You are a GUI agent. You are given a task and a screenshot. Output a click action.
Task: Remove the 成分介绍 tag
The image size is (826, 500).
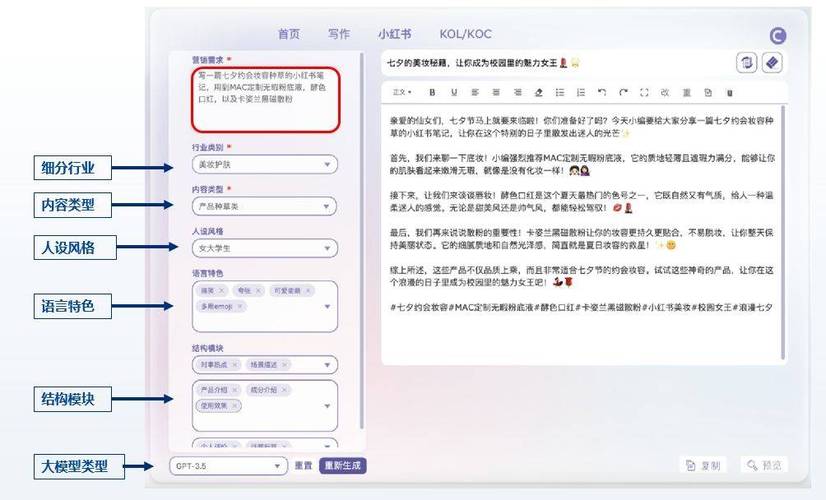pyautogui.click(x=284, y=390)
